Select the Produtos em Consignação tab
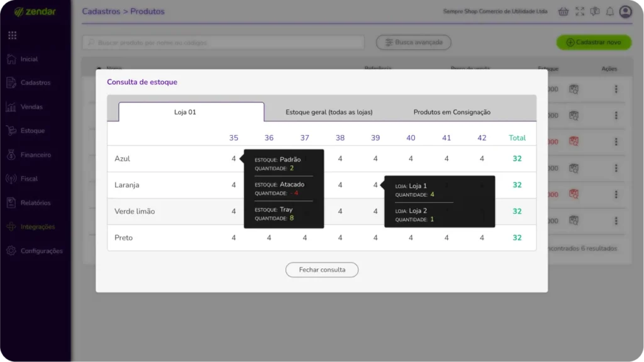644x362 pixels. click(452, 112)
